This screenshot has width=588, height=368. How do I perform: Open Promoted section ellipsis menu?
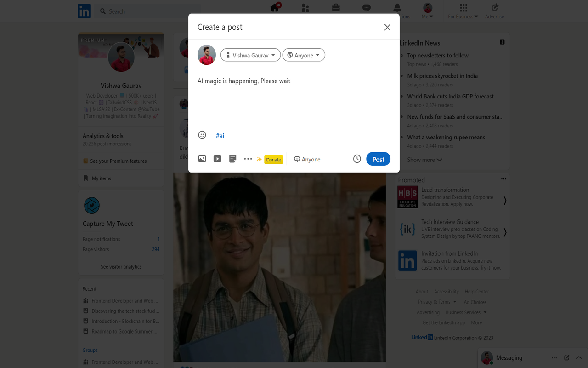tap(503, 179)
